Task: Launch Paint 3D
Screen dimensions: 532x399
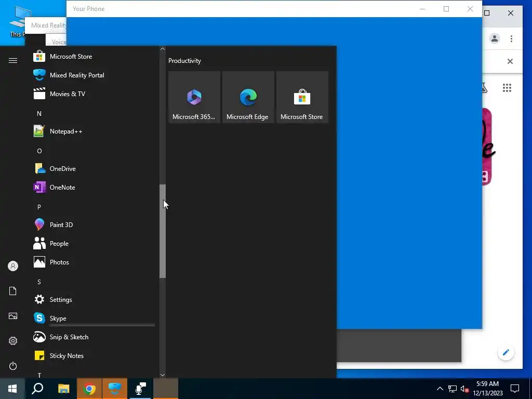Action: [94, 224]
